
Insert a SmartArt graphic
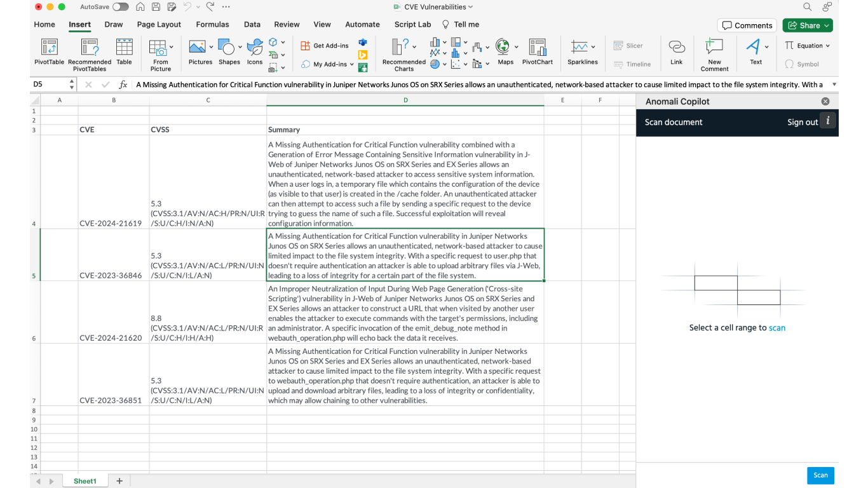click(273, 54)
